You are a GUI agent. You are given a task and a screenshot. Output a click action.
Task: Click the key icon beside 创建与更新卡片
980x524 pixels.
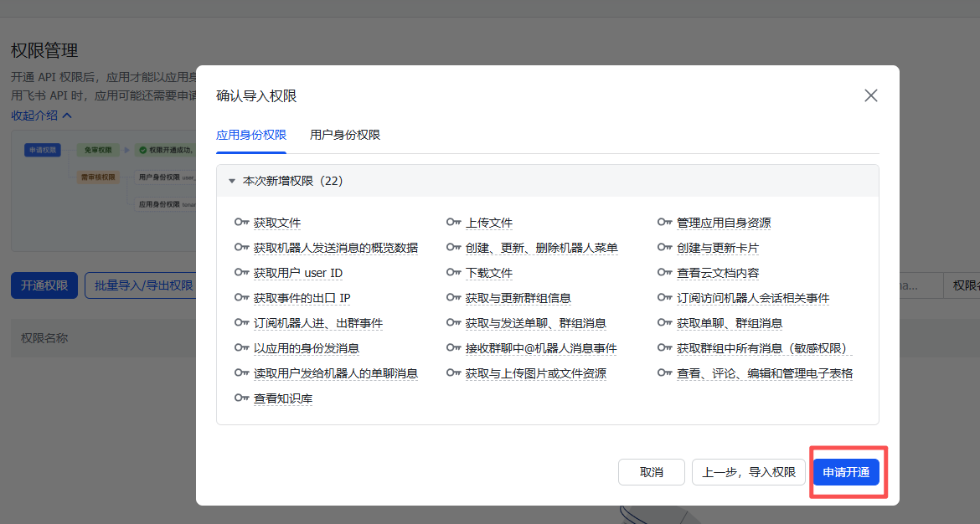point(666,247)
